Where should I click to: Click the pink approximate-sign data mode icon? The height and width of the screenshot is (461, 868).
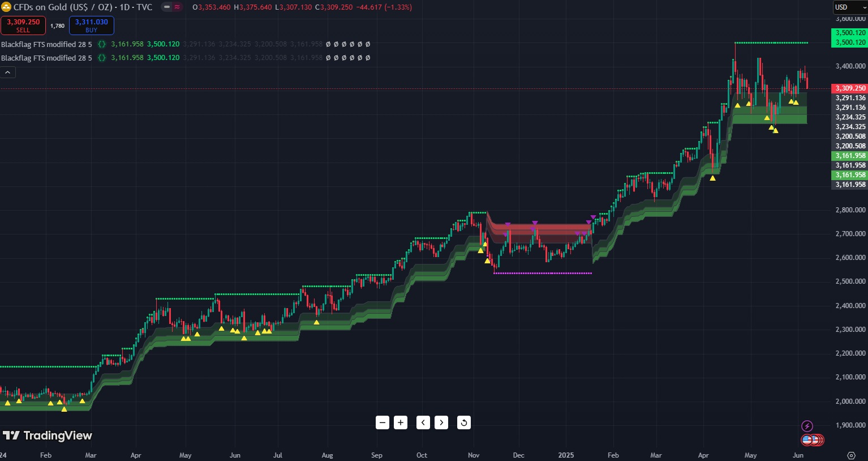click(177, 7)
